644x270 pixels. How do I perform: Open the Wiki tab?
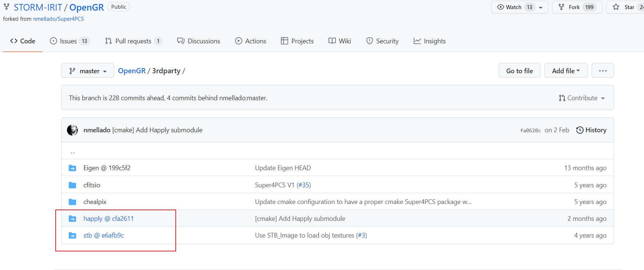click(x=340, y=41)
